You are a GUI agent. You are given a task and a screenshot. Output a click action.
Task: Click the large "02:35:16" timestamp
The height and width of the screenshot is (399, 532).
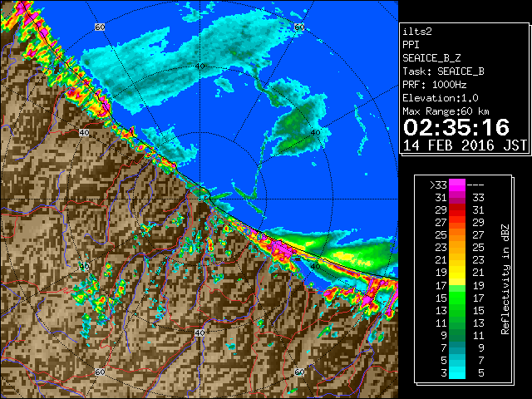[x=456, y=127]
